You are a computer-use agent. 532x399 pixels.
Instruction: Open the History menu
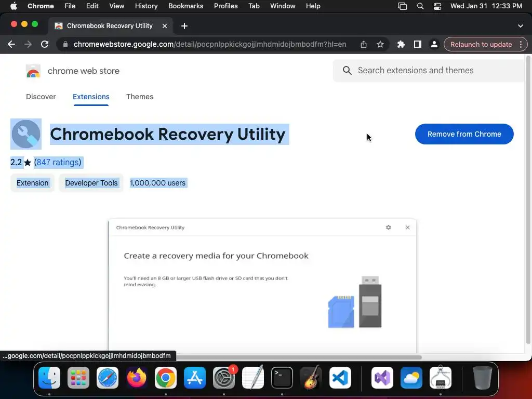(146, 6)
